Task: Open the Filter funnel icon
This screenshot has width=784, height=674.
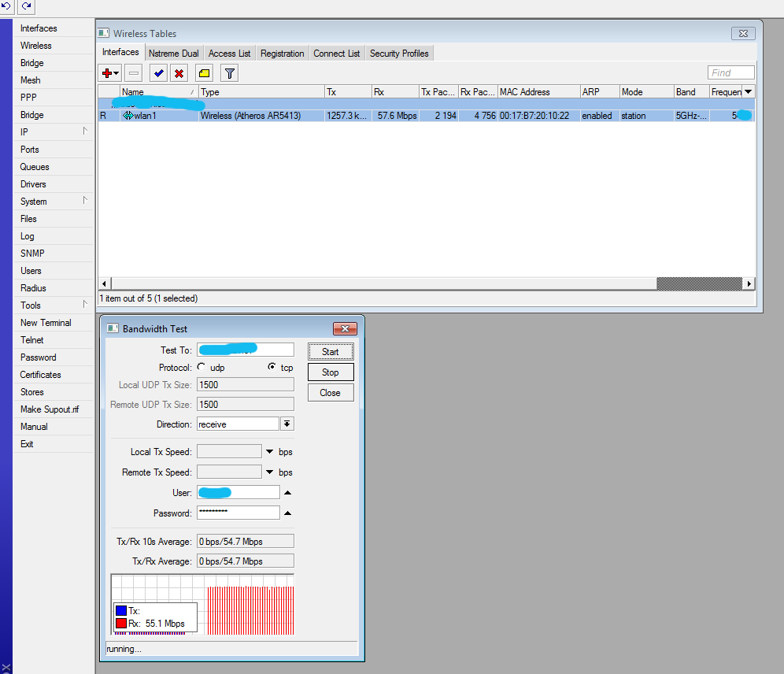Action: pyautogui.click(x=229, y=73)
